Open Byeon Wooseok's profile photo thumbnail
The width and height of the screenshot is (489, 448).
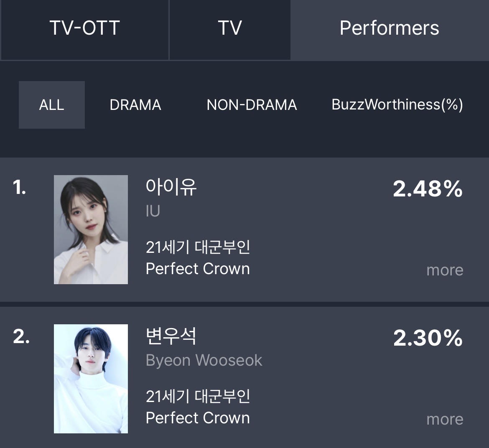point(91,379)
